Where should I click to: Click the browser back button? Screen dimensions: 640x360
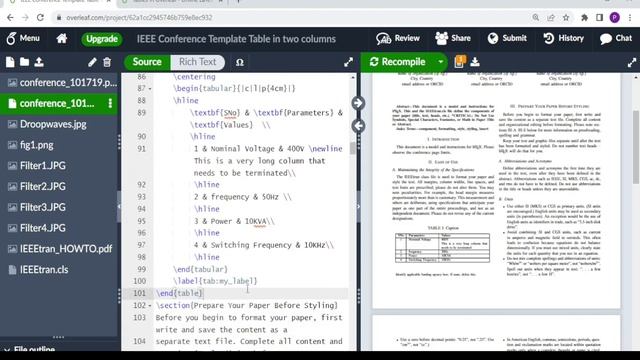[10, 18]
